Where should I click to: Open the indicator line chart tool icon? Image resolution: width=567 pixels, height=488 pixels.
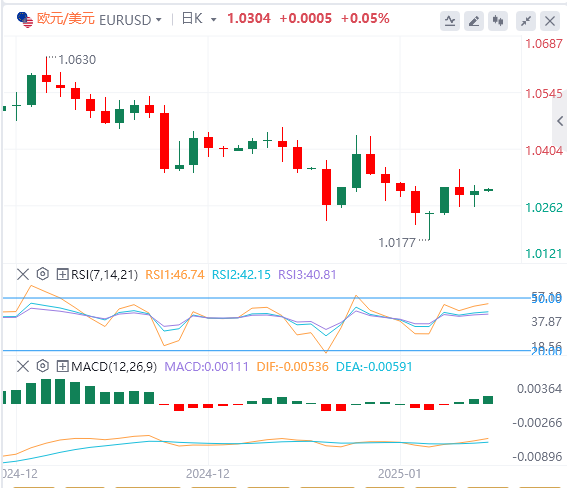450,21
